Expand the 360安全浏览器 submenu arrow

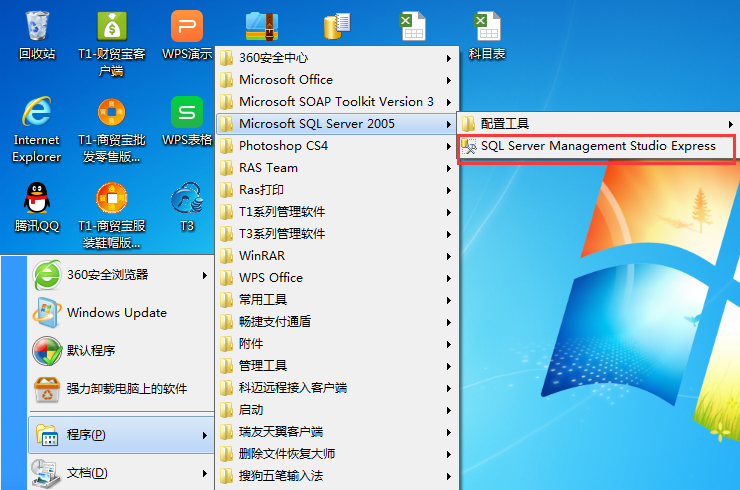pyautogui.click(x=205, y=275)
